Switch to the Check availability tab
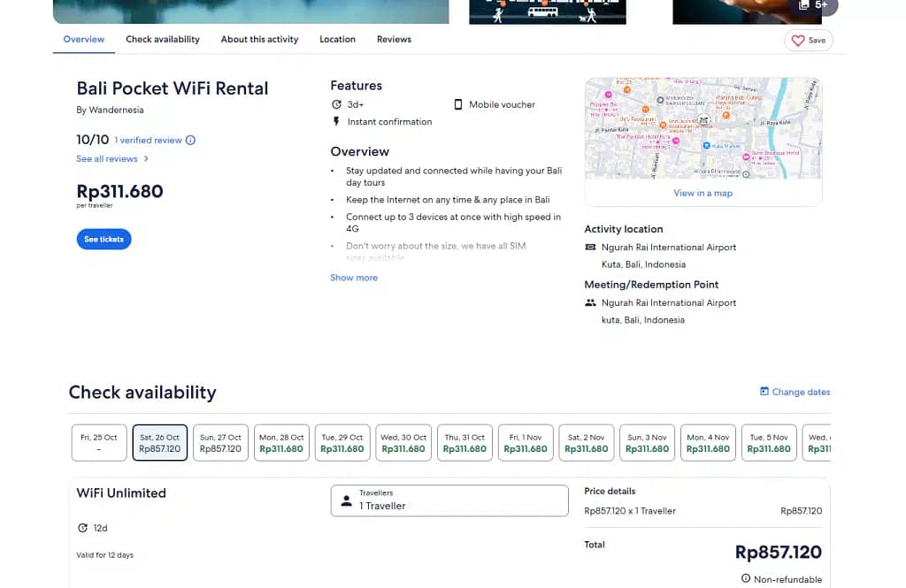The height and width of the screenshot is (588, 906). [x=163, y=40]
